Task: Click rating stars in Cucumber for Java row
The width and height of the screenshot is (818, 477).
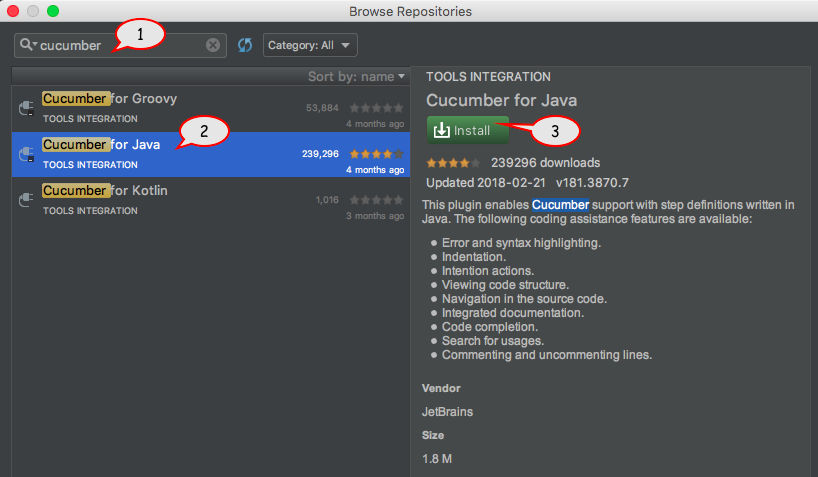Action: 376,154
